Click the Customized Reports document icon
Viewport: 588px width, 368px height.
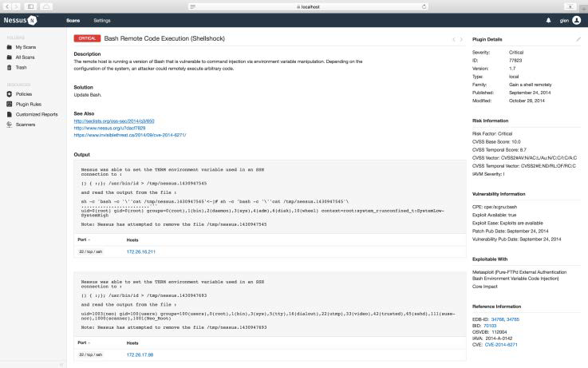tap(10, 114)
